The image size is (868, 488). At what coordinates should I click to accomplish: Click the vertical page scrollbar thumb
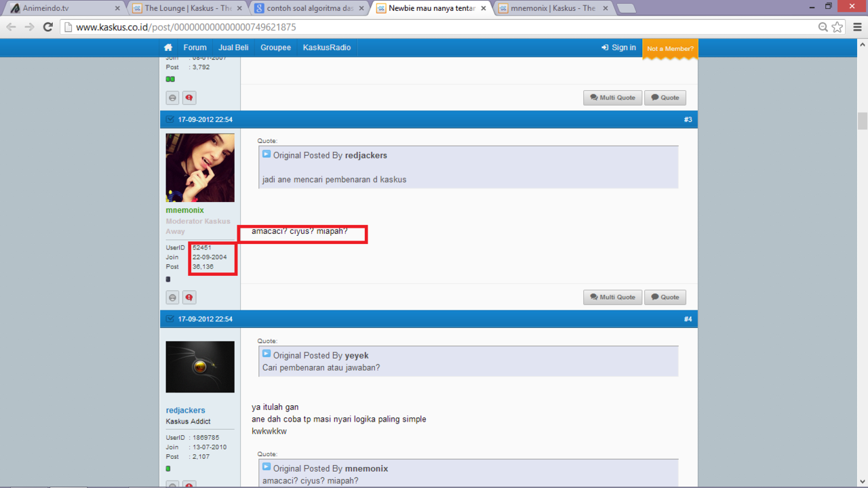click(863, 121)
